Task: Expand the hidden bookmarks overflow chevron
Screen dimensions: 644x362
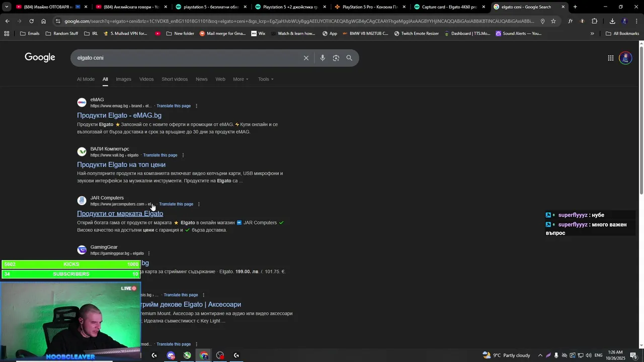Action: pos(592,33)
